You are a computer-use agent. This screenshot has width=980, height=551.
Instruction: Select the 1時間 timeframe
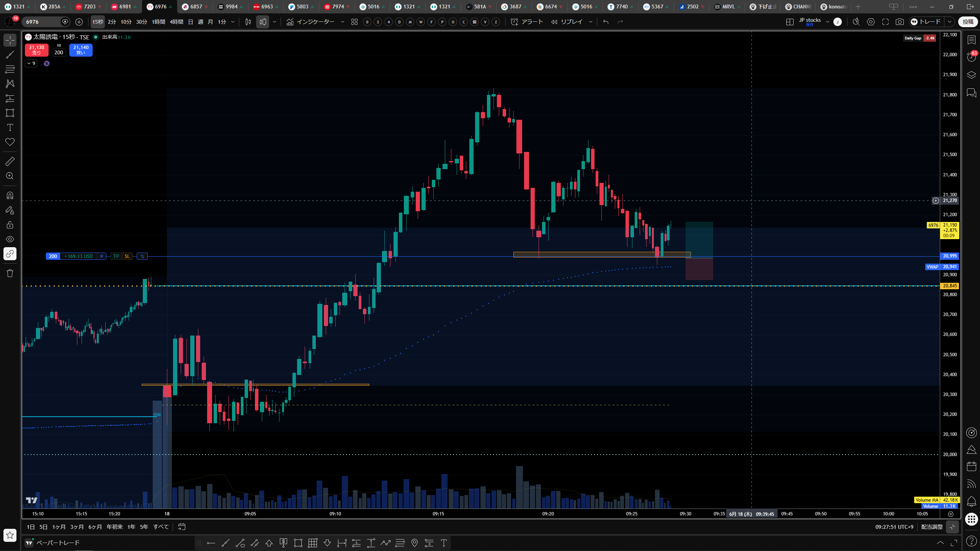(x=158, y=22)
